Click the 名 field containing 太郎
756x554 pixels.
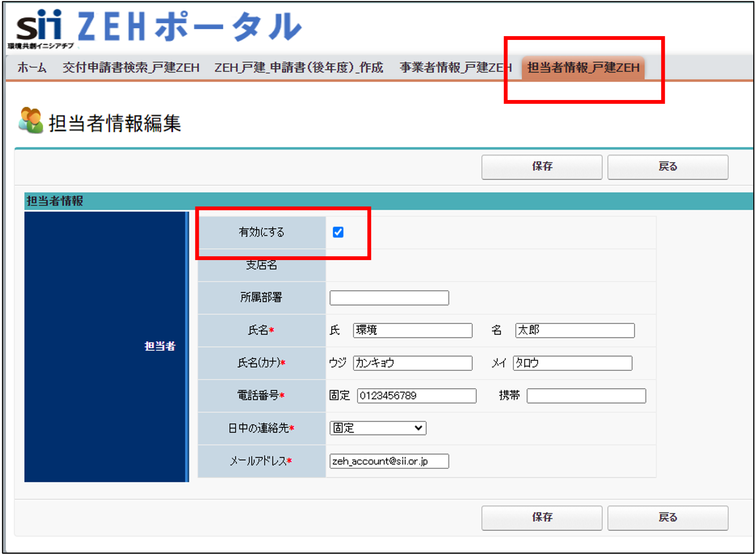[575, 330]
